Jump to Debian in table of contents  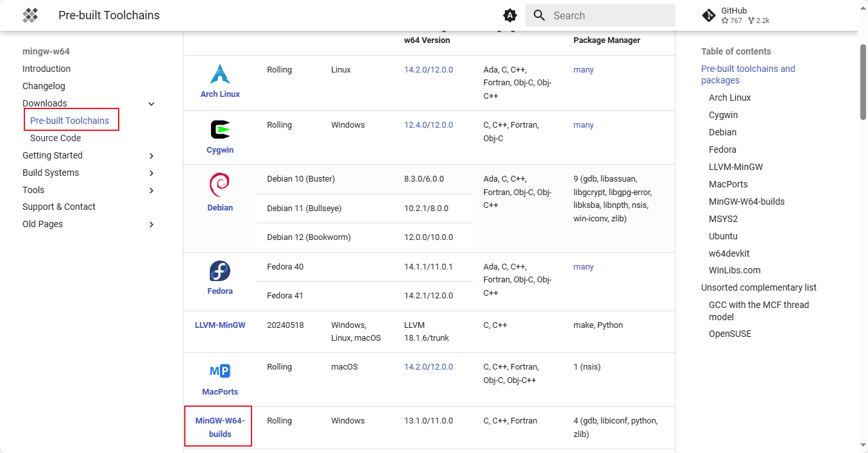click(x=722, y=132)
